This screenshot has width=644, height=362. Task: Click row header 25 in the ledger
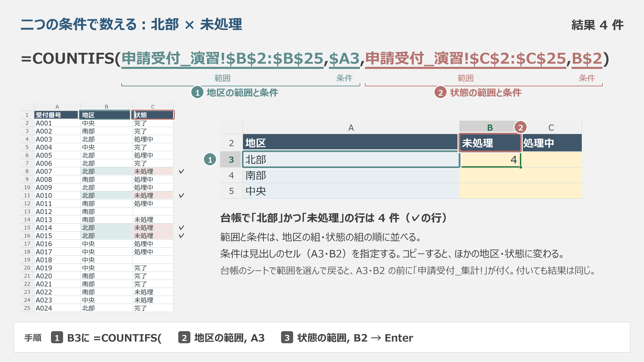coord(27,308)
